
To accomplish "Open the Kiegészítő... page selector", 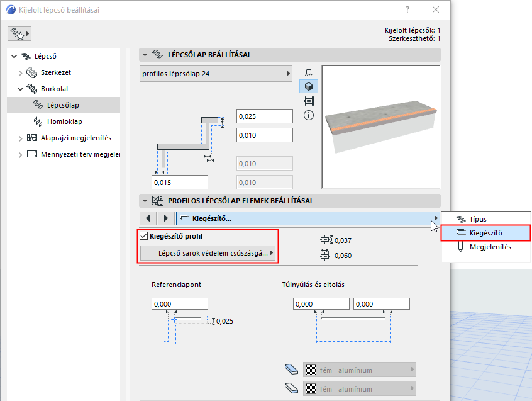I will (308, 218).
